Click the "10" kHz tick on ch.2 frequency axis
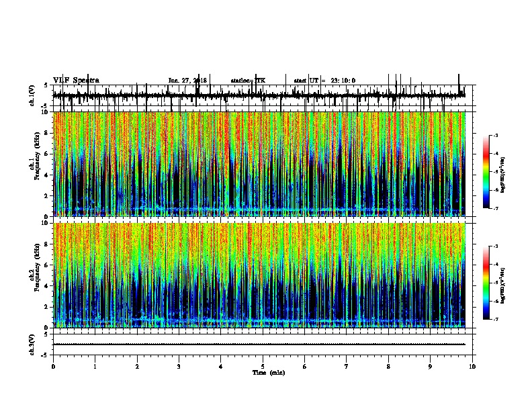This screenshot has width=532, height=411. pos(45,223)
